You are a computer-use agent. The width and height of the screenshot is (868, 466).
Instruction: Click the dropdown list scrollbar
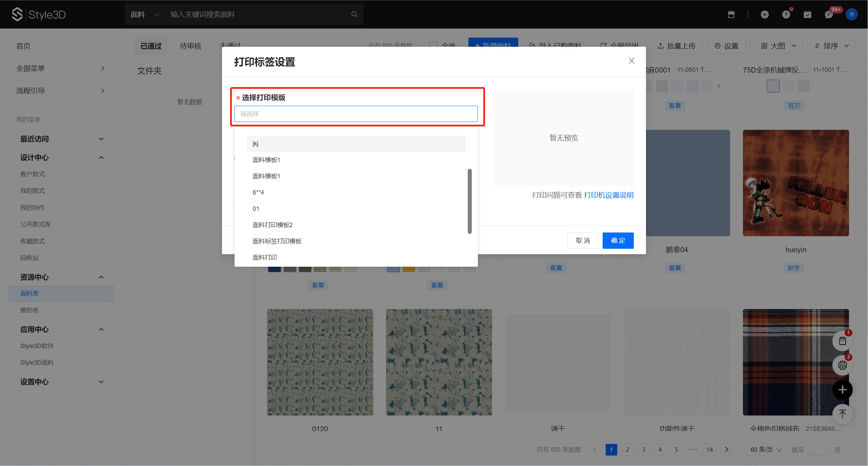469,201
